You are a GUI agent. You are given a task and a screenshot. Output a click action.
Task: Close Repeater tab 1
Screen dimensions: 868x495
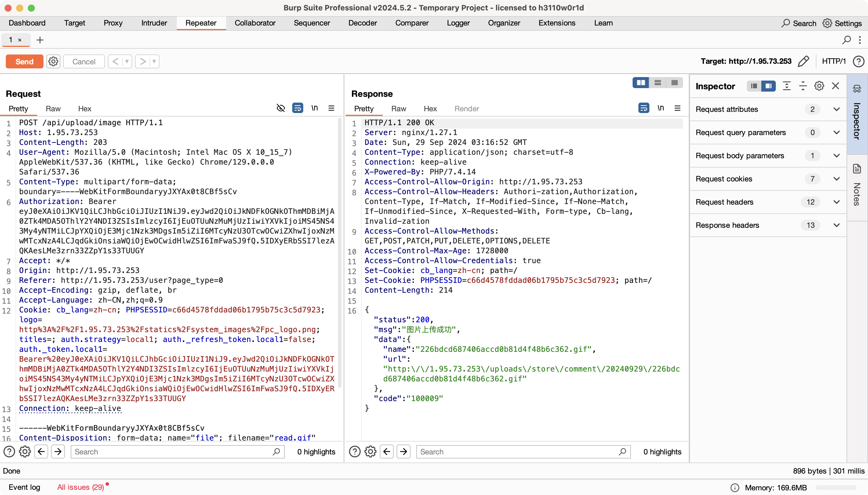pos(20,40)
